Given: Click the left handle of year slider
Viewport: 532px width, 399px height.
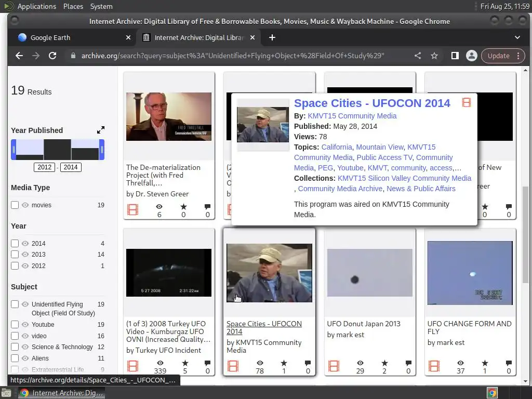Looking at the screenshot, I should (14, 149).
